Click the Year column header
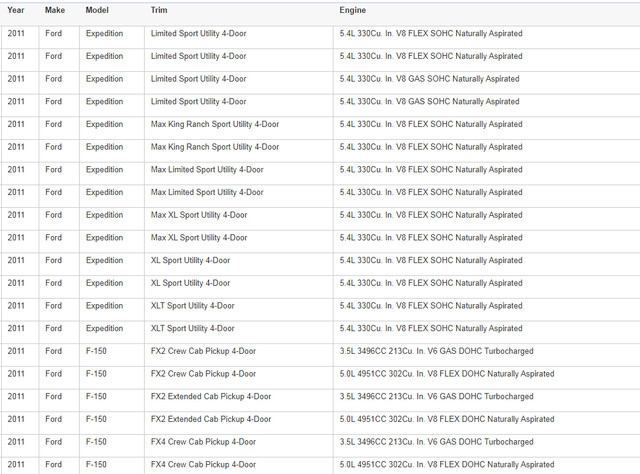640x474 pixels. point(16,10)
